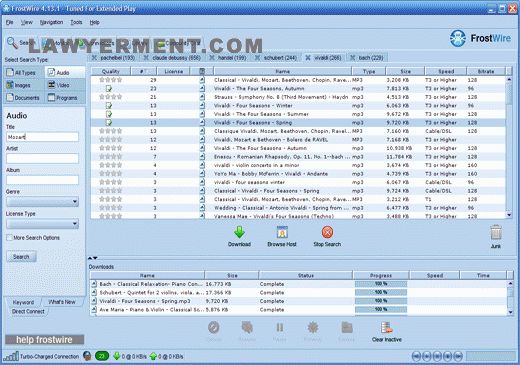This screenshot has width=520, height=365.
Task: Sort results by Quality column
Action: point(111,71)
